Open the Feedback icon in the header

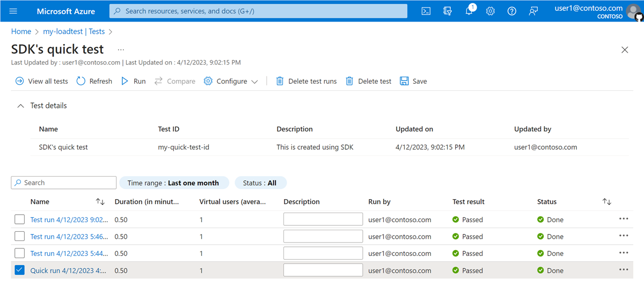click(533, 11)
